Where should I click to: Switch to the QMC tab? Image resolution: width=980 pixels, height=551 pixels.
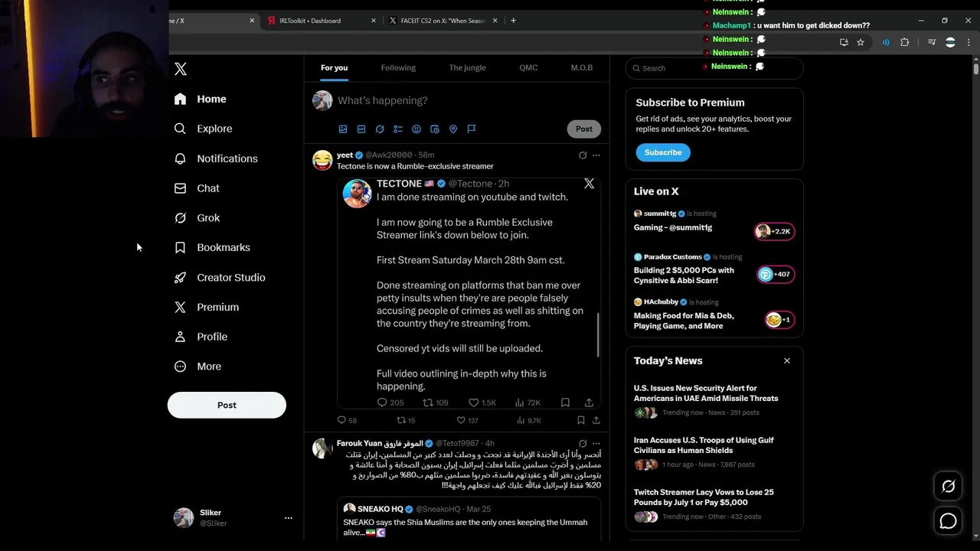click(528, 67)
